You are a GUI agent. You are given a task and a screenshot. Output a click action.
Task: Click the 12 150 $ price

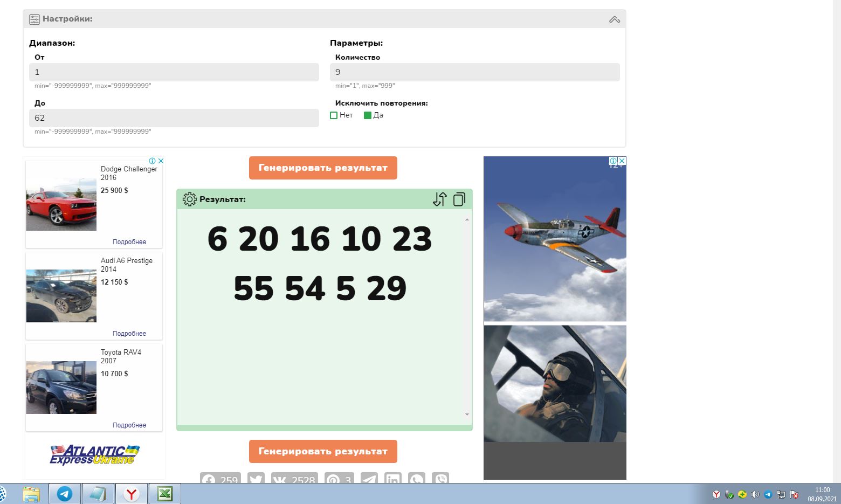pos(114,282)
